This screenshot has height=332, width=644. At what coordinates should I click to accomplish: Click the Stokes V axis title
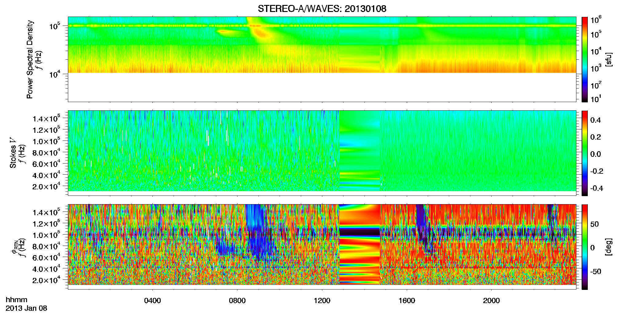point(13,153)
